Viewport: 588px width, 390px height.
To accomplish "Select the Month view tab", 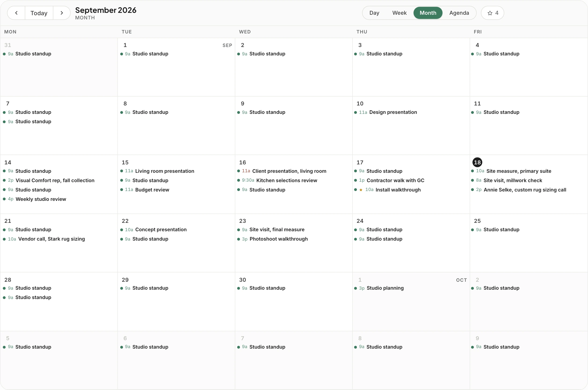I will 428,13.
